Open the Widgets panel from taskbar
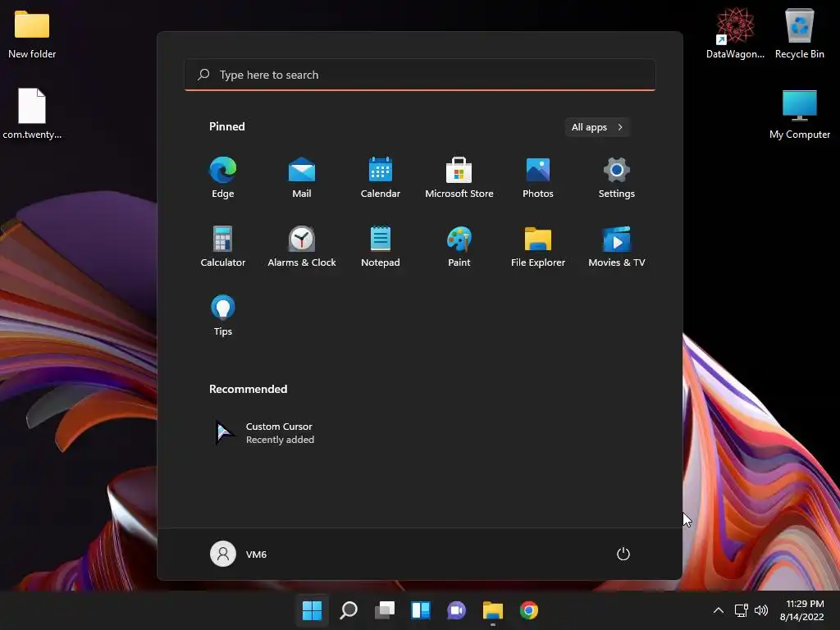Viewport: 840px width, 630px height. (421, 610)
